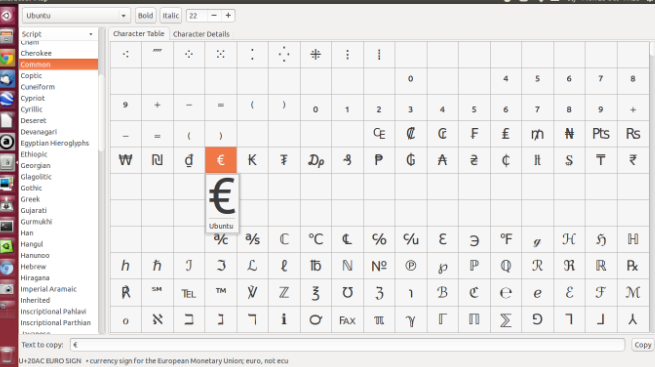Screen dimensions: 655x367
Task: Decrease font size with minus button
Action: pos(214,15)
